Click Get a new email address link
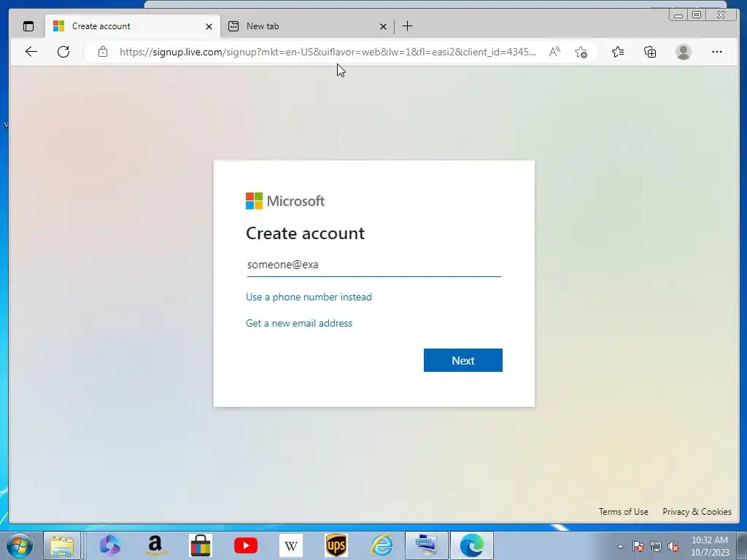 click(x=299, y=323)
